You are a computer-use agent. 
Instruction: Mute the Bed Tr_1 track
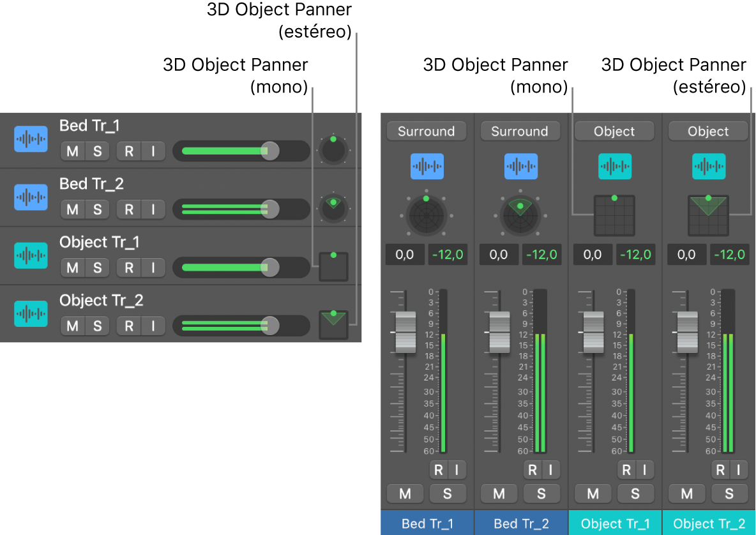click(x=72, y=151)
